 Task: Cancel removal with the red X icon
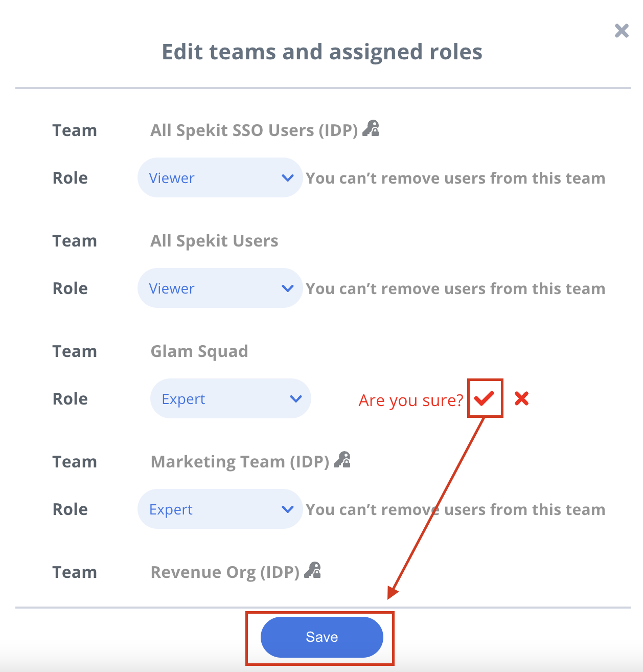pos(521,398)
